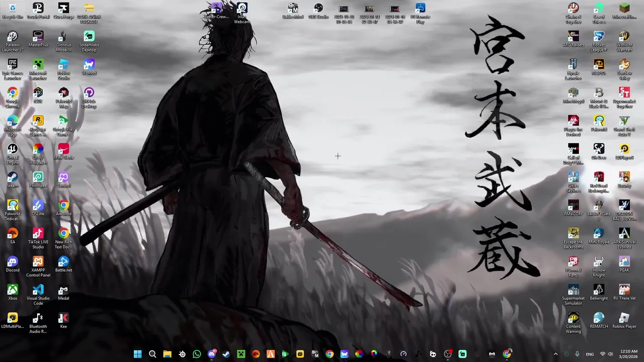Click the Minecraft Launcher desktop icon
This screenshot has width=644, height=362.
click(x=38, y=70)
